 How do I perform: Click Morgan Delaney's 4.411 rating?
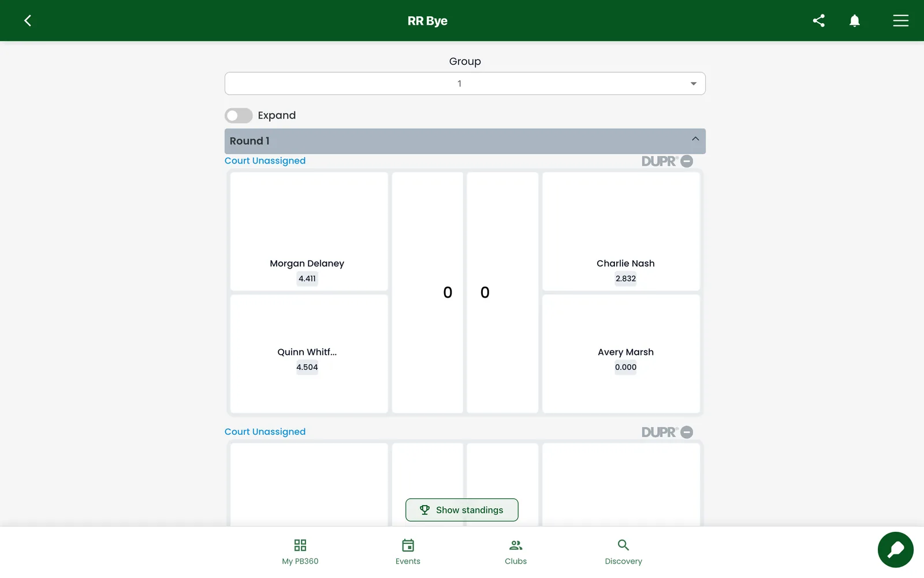pyautogui.click(x=307, y=279)
